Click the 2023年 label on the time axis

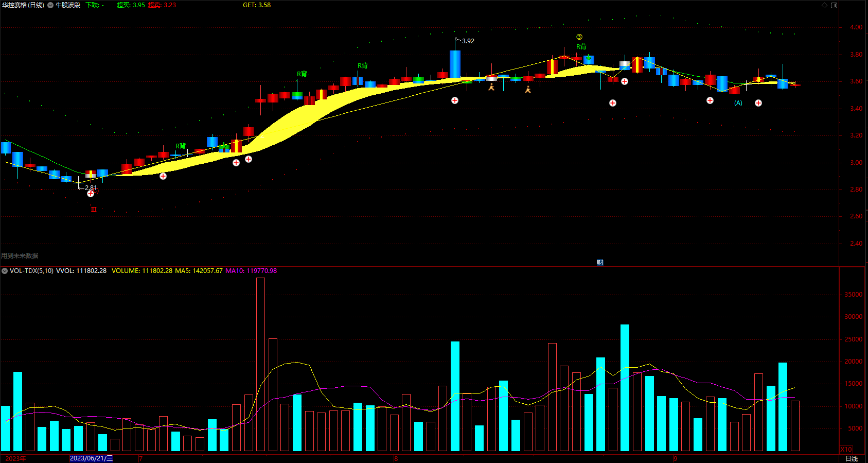click(x=15, y=458)
